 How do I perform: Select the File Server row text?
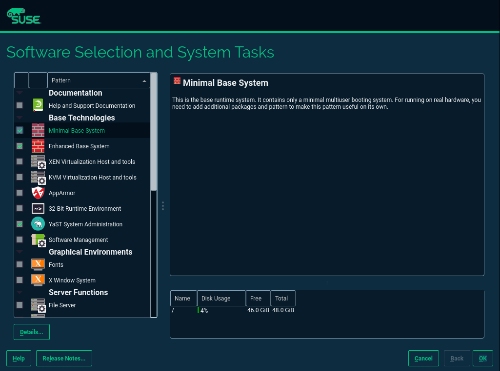[x=62, y=305]
